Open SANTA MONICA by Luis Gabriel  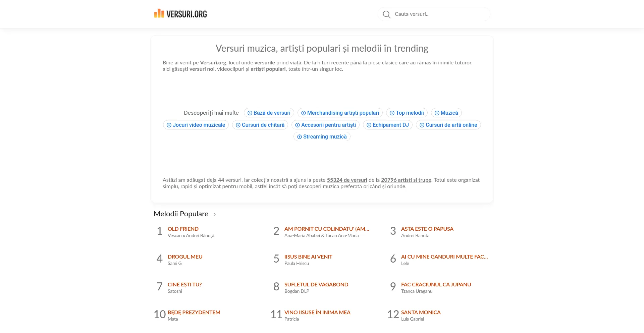[x=421, y=312]
